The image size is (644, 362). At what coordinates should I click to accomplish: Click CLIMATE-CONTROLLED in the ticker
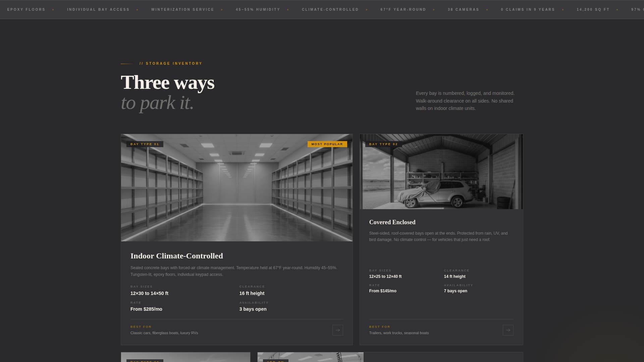click(x=330, y=9)
